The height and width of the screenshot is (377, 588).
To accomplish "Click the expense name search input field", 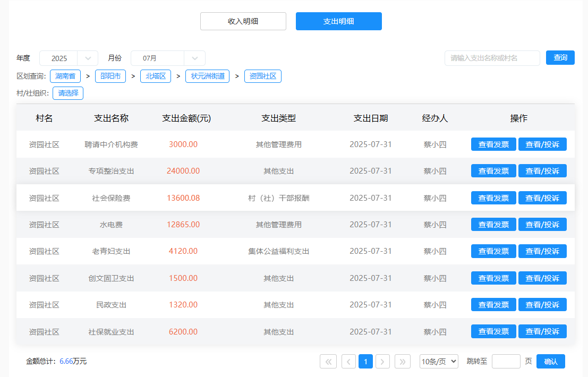I will (x=492, y=58).
